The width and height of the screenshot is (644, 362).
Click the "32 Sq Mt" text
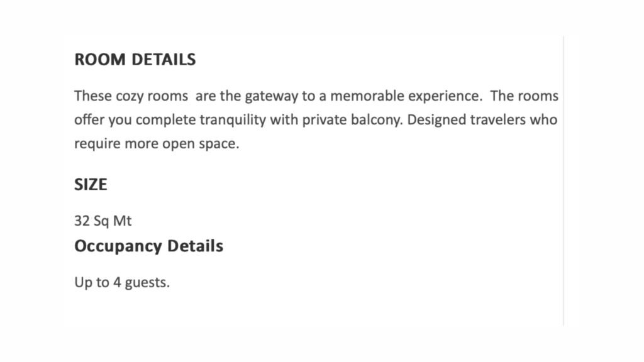coord(103,221)
